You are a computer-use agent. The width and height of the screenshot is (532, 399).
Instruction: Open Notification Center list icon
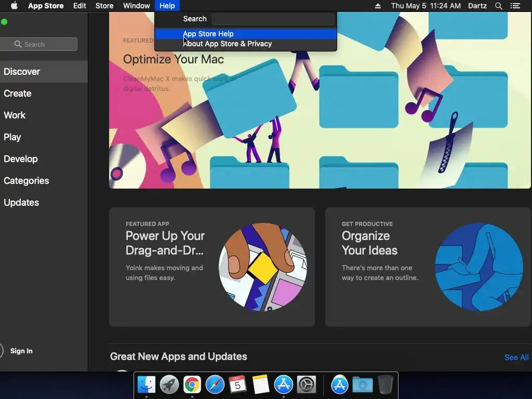point(515,6)
